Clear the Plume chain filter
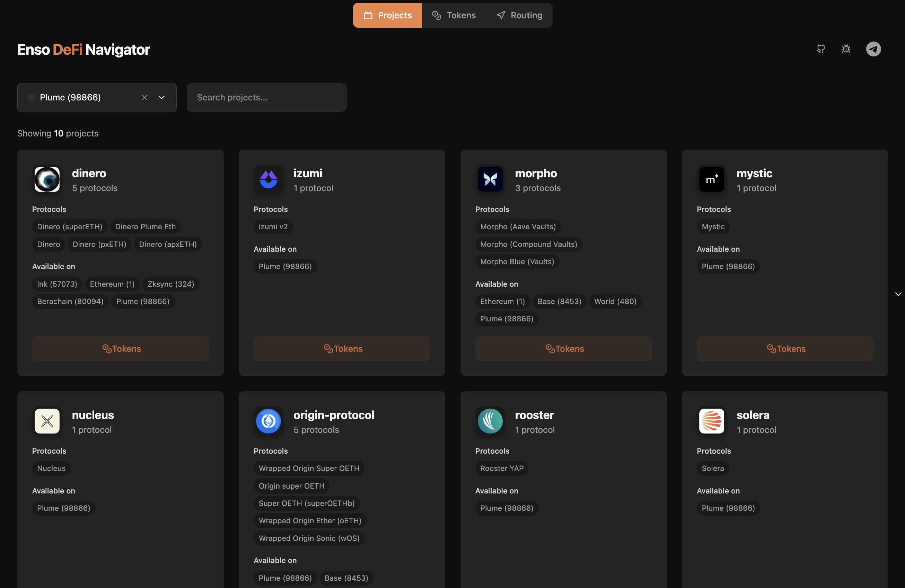Image resolution: width=905 pixels, height=588 pixels. point(144,98)
